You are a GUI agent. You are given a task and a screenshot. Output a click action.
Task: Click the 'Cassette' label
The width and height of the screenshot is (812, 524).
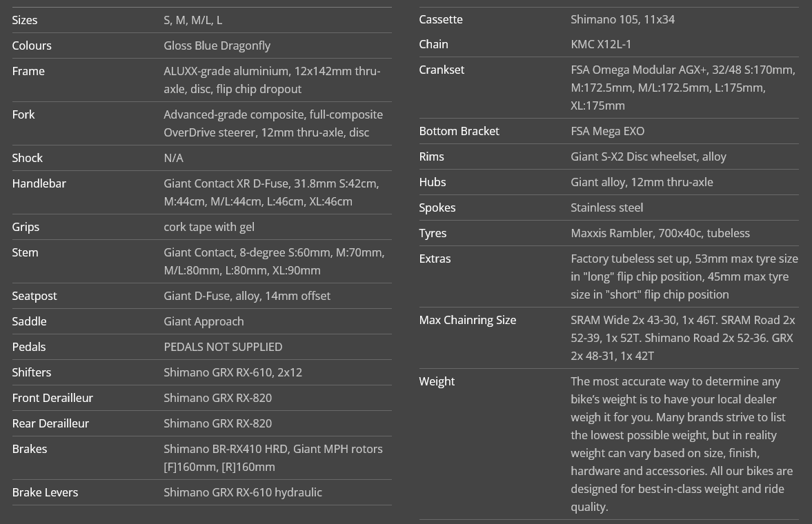pos(442,19)
